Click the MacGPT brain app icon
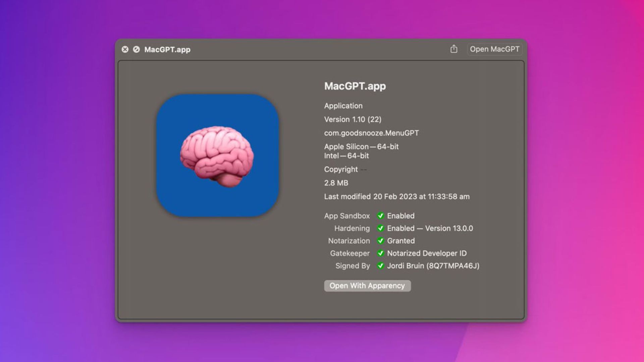 tap(217, 155)
